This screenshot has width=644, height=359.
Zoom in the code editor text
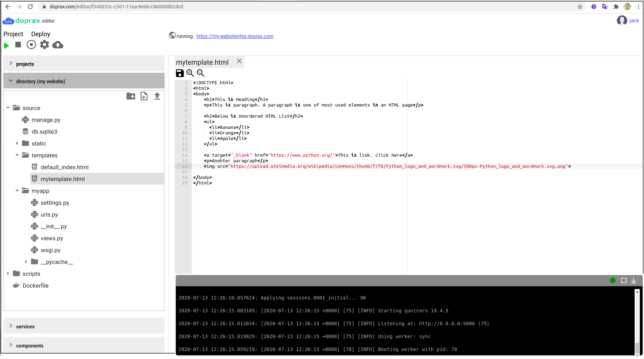[190, 73]
